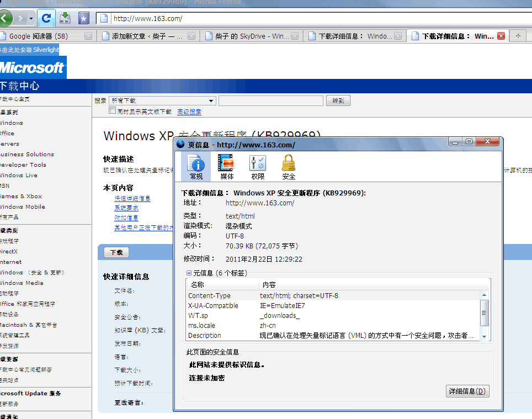Click meta list scrollbar up arrow
Screen dimensions: 532x419
point(485,294)
